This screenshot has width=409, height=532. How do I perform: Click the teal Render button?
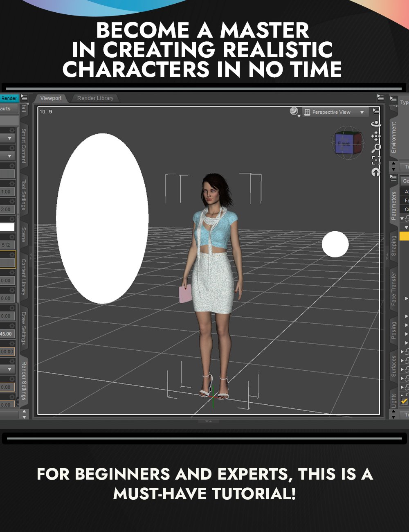pos(8,98)
